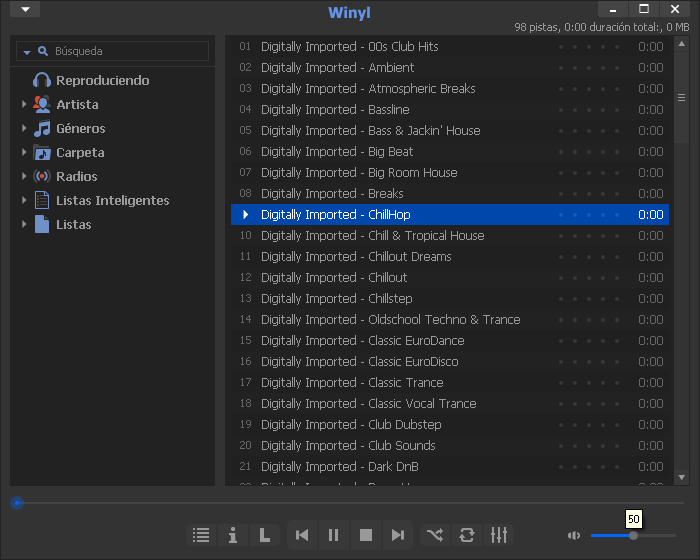Click the seek bar position handle
700x560 pixels.
coord(17,503)
